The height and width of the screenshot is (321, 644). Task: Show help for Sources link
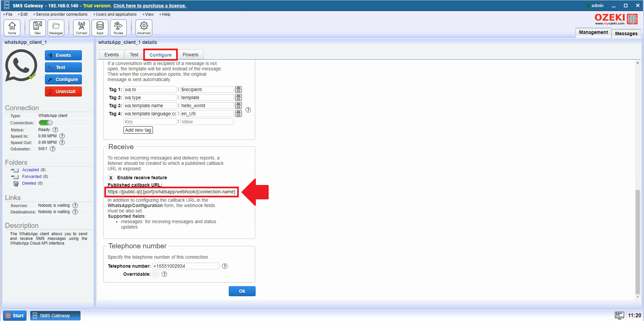75,205
